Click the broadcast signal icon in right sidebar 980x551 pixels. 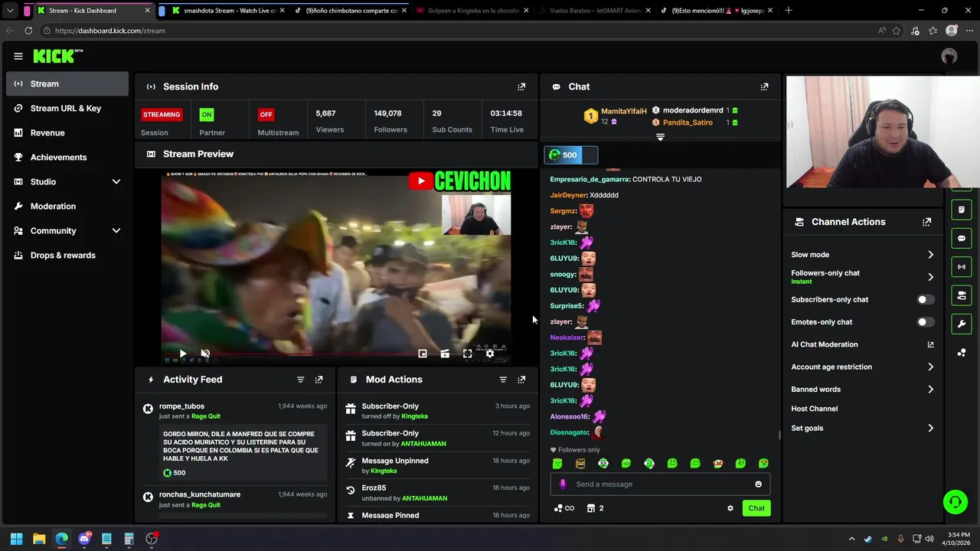pyautogui.click(x=962, y=267)
